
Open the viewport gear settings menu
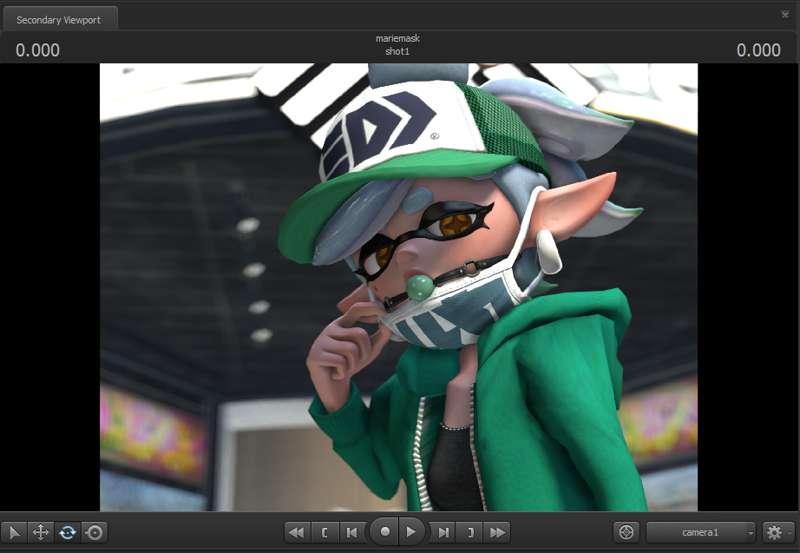[x=778, y=533]
